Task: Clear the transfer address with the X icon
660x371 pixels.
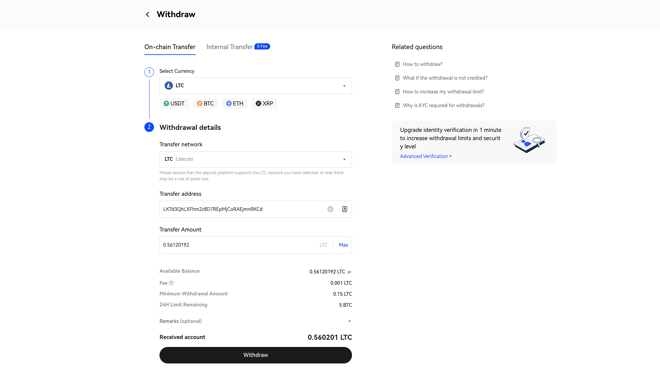Action: coord(330,209)
